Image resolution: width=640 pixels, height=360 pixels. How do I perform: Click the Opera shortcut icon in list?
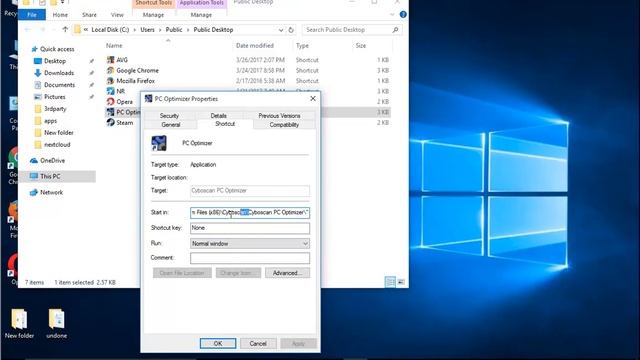tap(110, 102)
